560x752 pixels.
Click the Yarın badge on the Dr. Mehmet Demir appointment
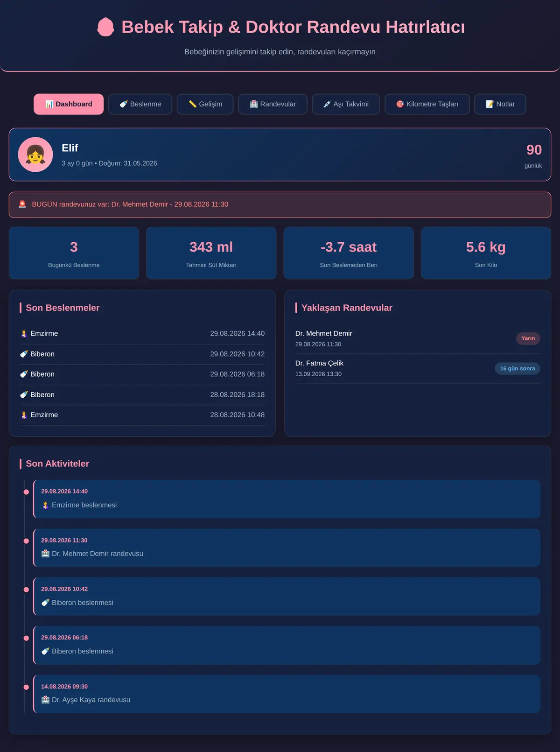click(x=528, y=338)
